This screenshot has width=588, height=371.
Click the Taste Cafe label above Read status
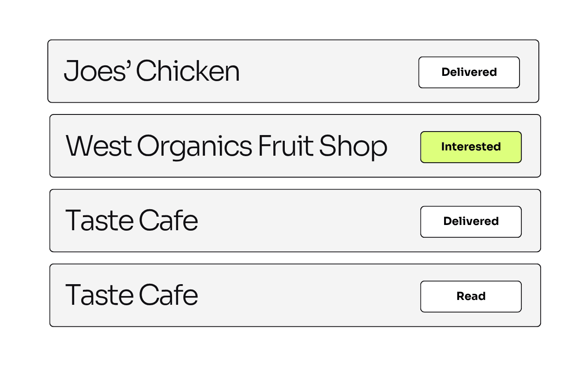(x=132, y=295)
